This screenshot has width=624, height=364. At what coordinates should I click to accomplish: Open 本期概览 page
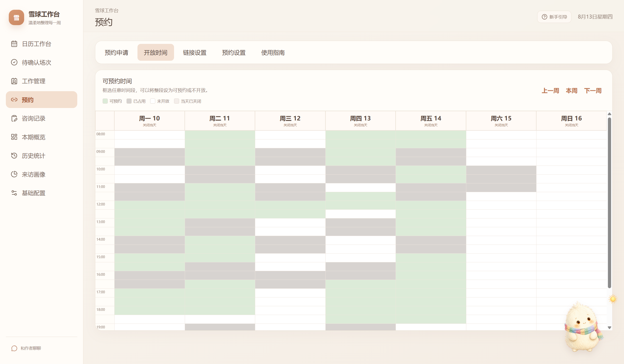(x=42, y=137)
